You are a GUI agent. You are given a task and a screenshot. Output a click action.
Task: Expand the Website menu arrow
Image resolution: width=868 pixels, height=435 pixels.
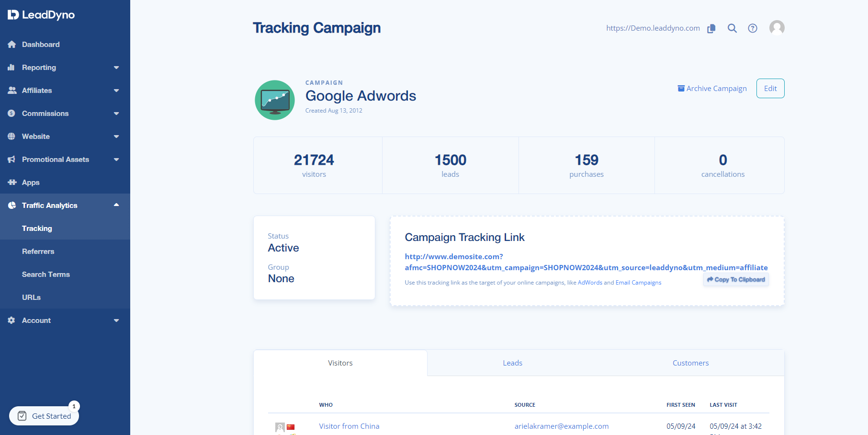(x=116, y=137)
